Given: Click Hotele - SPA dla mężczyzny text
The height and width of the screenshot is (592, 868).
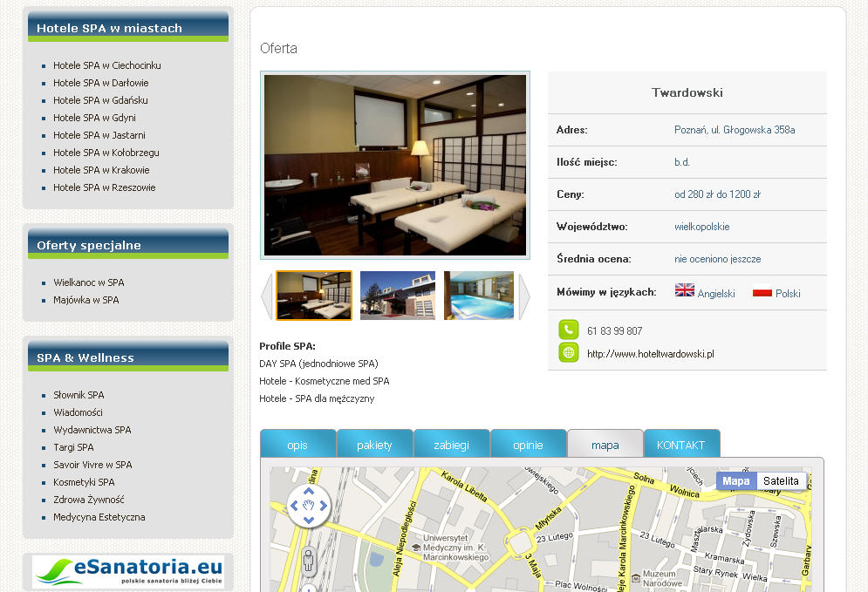Looking at the screenshot, I should pos(317,398).
